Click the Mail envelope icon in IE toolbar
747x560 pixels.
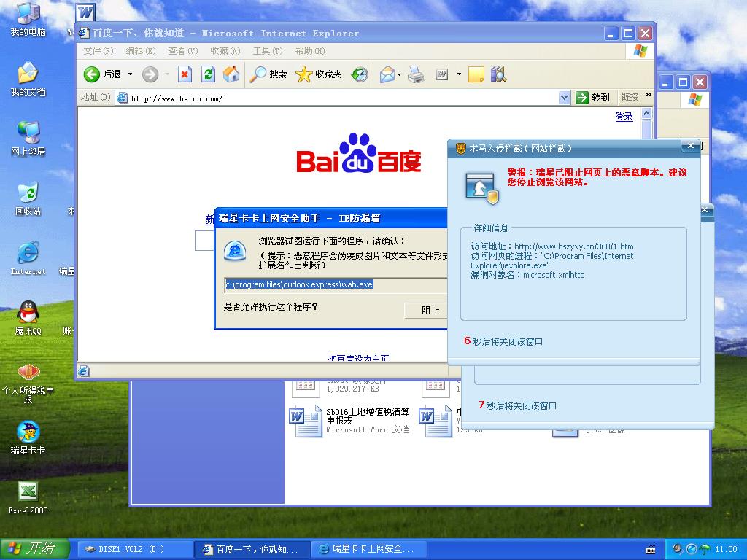[x=387, y=74]
